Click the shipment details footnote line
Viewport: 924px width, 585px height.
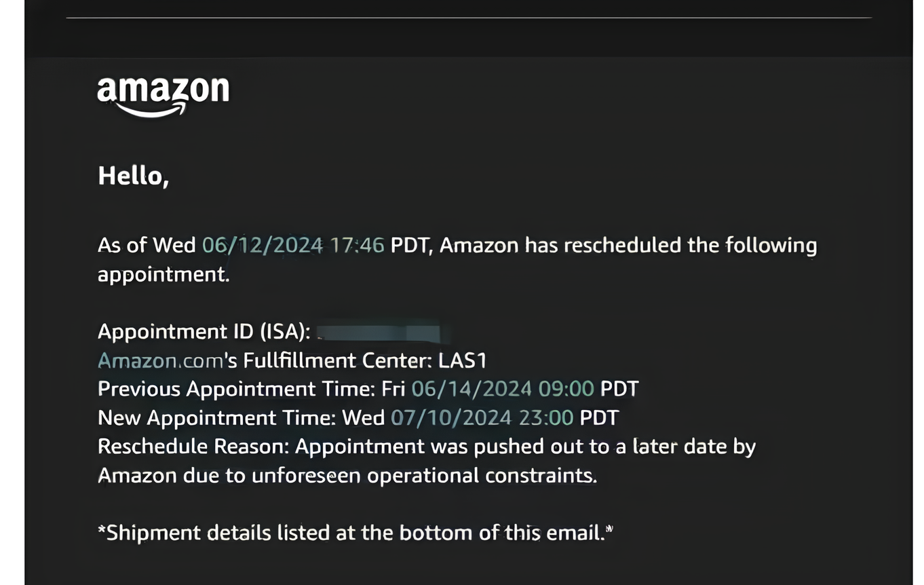(355, 533)
